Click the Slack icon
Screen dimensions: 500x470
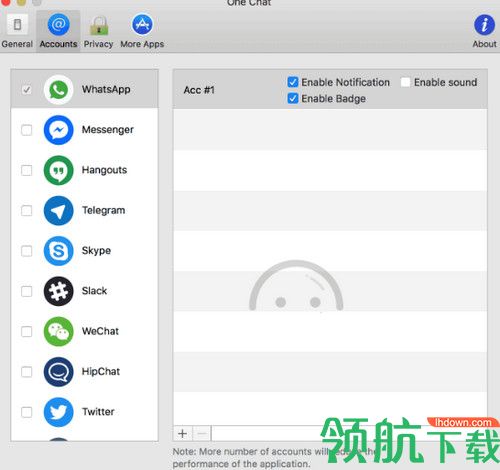[x=59, y=291]
